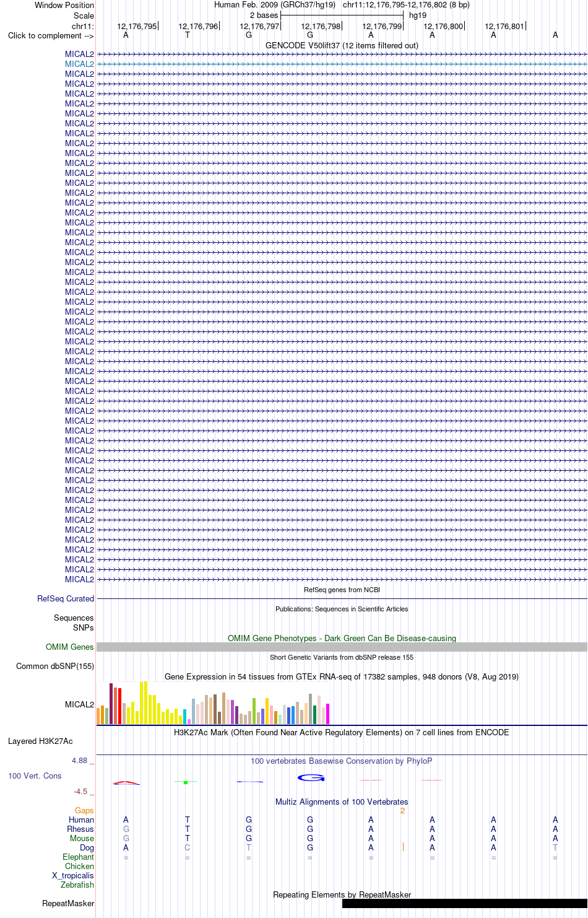This screenshot has width=588, height=918.
Task: Select the Elephant alignment row label
Action: coord(79,857)
